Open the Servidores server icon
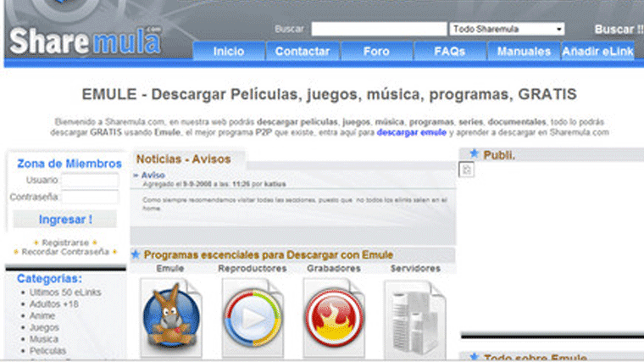 (x=415, y=320)
